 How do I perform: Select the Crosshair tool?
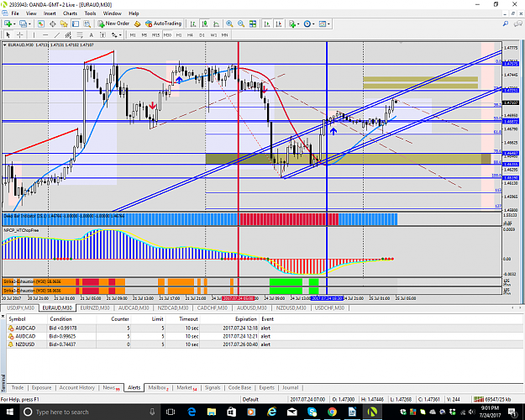pos(20,34)
